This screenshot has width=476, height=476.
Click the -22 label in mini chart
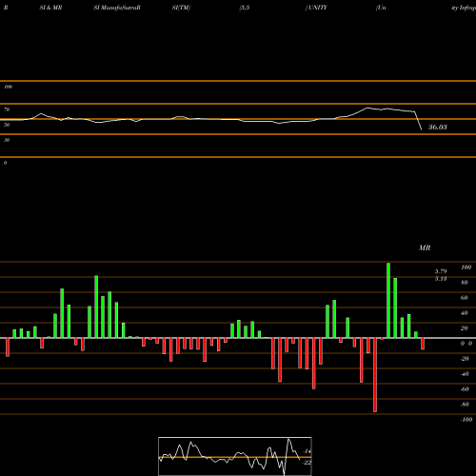[307, 463]
